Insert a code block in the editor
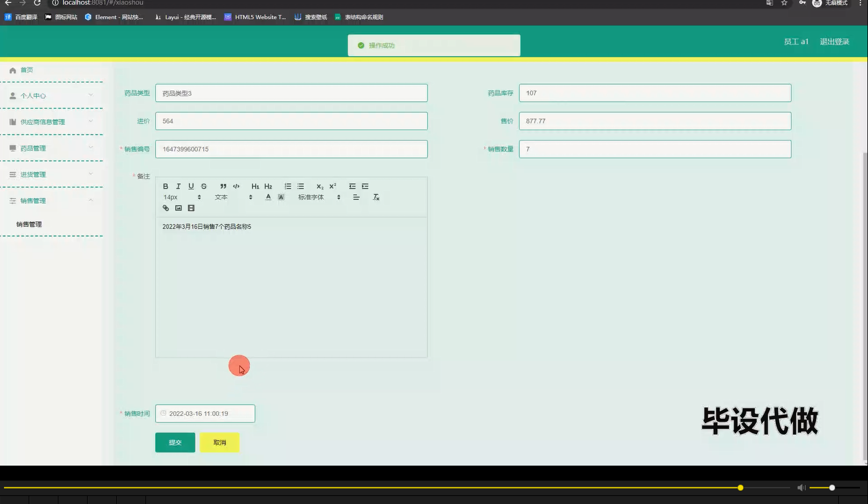Screen dimensions: 868x504 [x=236, y=186]
